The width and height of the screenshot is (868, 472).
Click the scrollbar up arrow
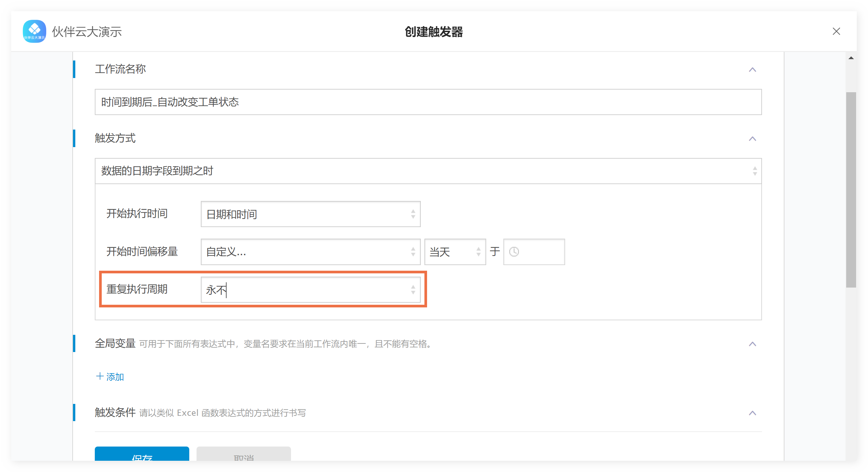(851, 58)
